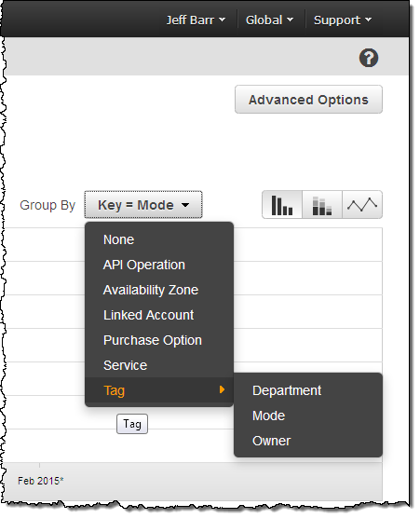Switch to the bar chart view

(x=282, y=205)
